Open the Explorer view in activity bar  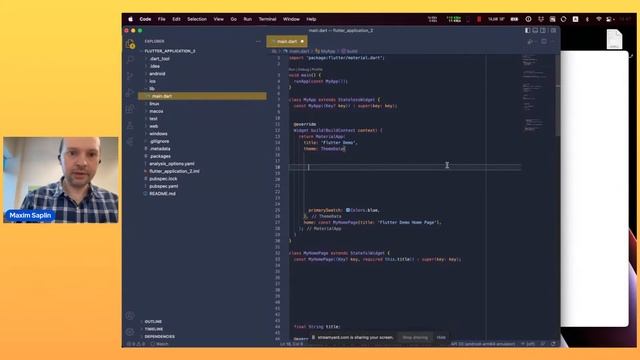[130, 44]
